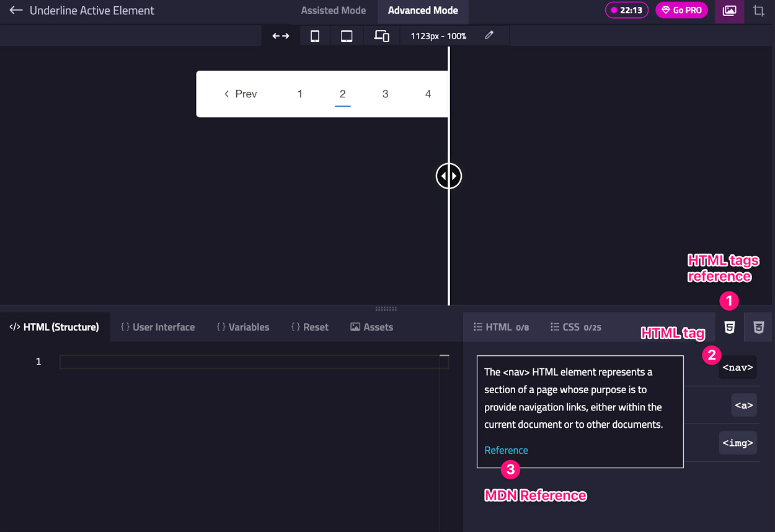Open the CSS 0/25 reference tab
The image size is (775, 532).
point(575,327)
